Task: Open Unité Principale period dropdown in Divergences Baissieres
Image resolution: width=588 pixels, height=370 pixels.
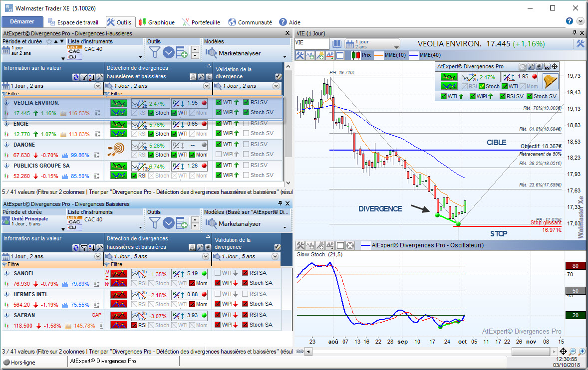Action: (x=63, y=229)
